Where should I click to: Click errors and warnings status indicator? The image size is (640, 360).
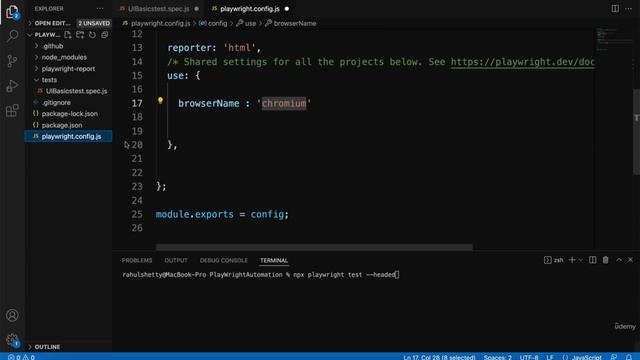click(21, 357)
